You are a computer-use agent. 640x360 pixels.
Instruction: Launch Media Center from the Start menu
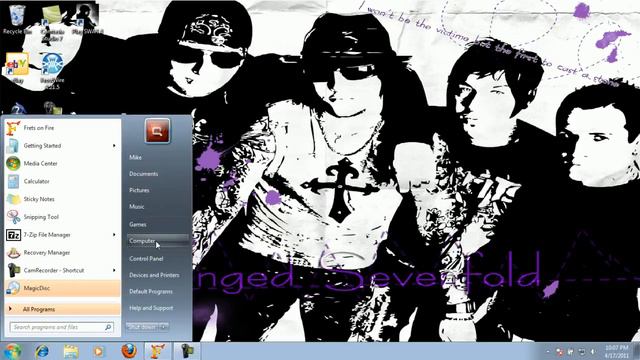pos(62,163)
